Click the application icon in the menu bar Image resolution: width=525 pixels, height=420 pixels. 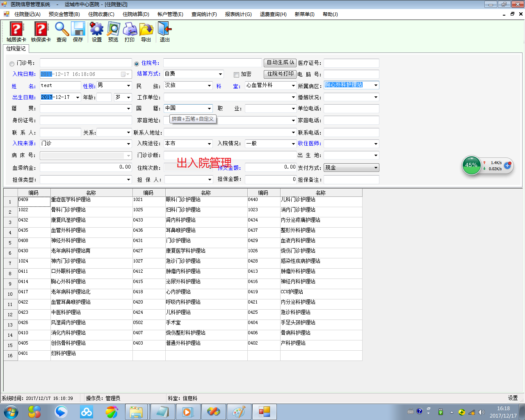[6, 14]
